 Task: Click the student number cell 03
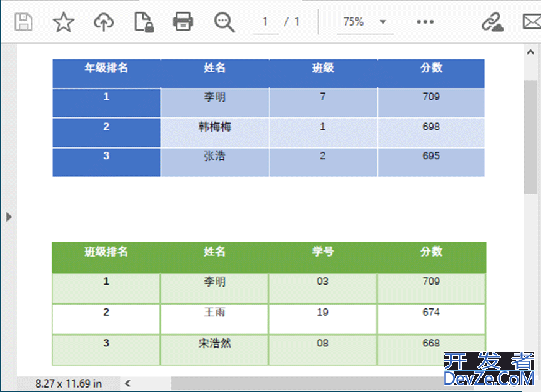point(322,288)
